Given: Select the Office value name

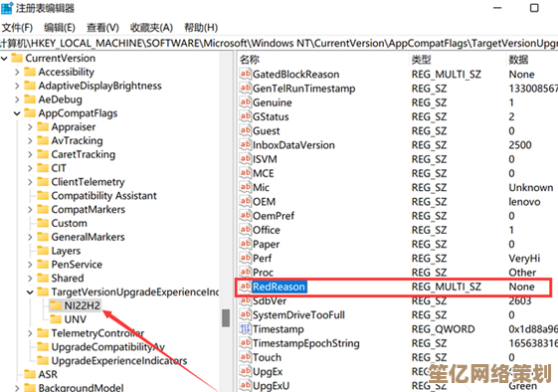Looking at the screenshot, I should tap(267, 230).
